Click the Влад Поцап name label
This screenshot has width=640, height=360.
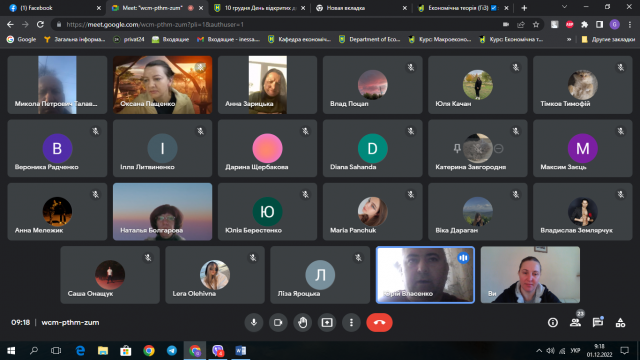pyautogui.click(x=349, y=104)
